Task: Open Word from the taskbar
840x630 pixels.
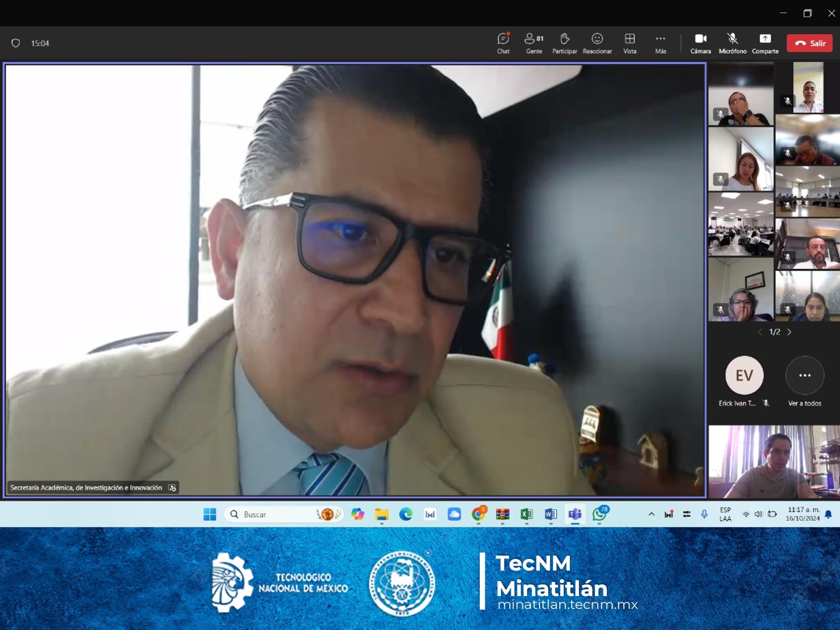Action: point(551,514)
